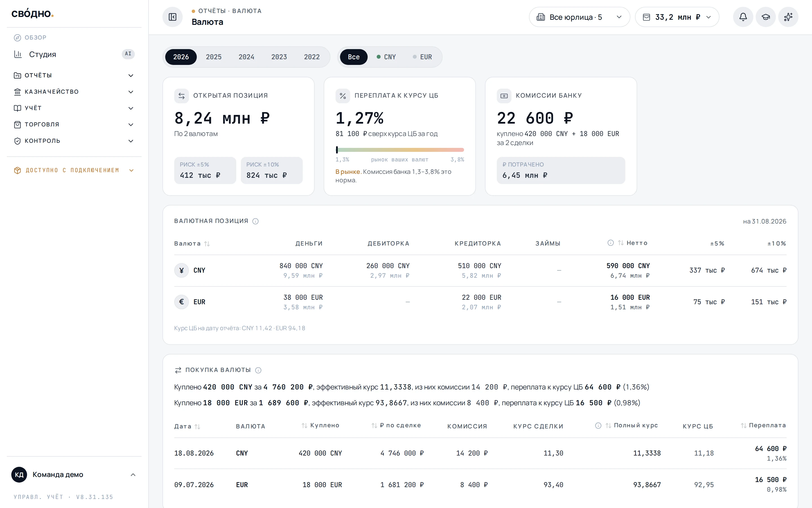Image resolution: width=812 pixels, height=508 pixels.
Task: Click the yen CNY currency icon
Action: click(x=182, y=270)
